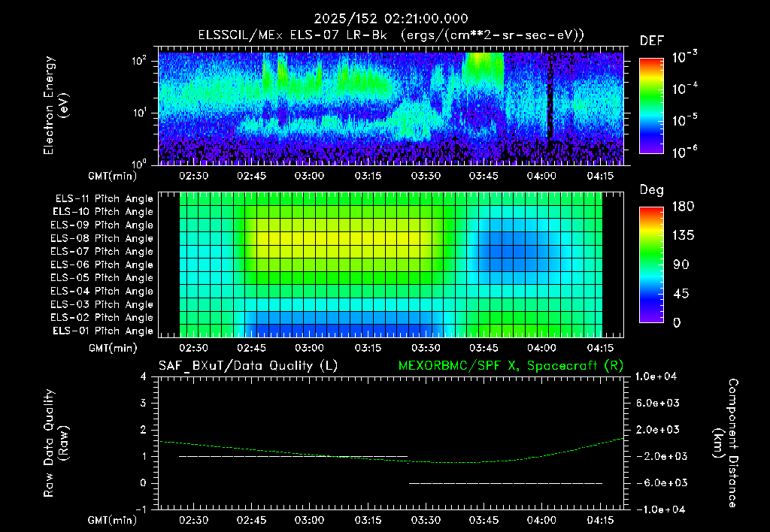Click the -1 tick on Raw Data Quality axis

pyautogui.click(x=141, y=509)
